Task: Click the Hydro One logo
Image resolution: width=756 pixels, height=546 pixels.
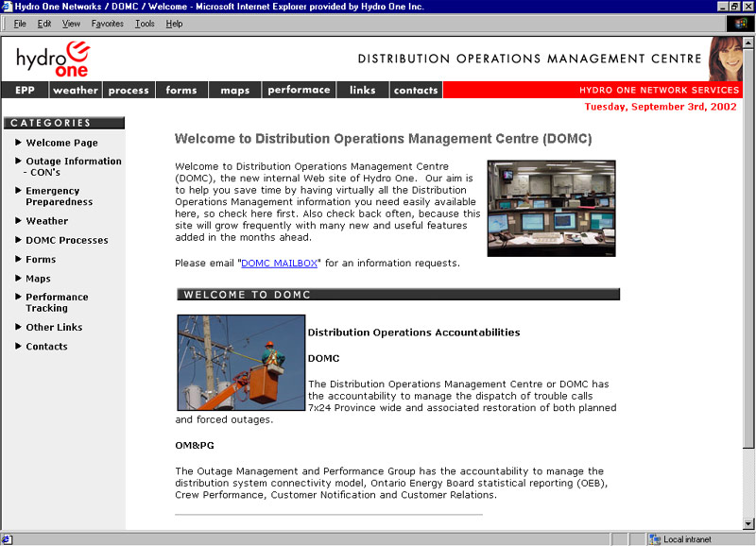Action: (x=53, y=60)
